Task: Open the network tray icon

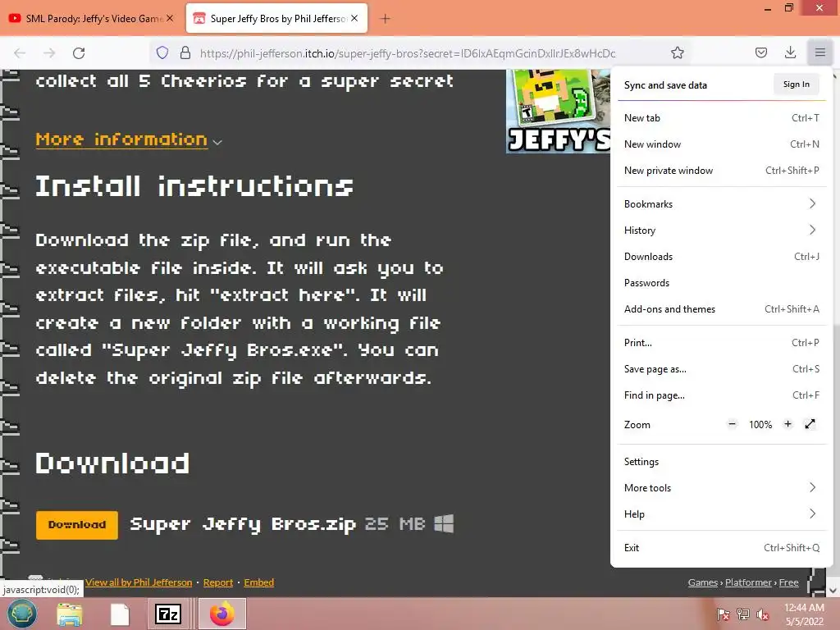Action: (743, 614)
